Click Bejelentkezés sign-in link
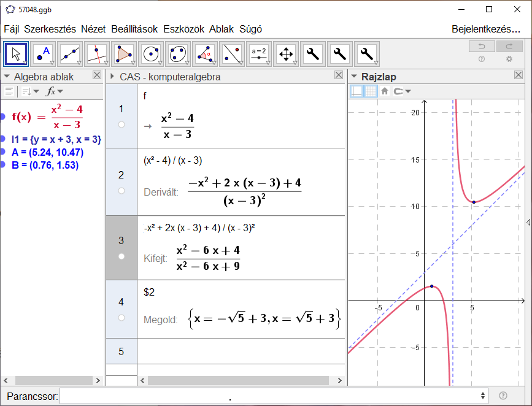 pos(485,29)
